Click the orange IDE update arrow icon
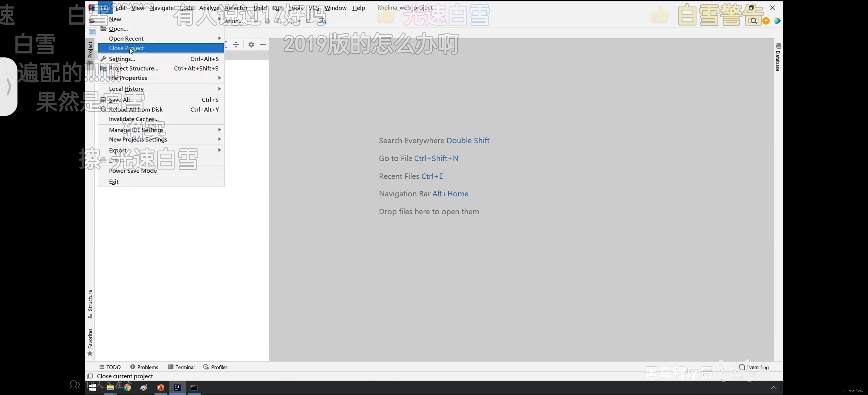 [766, 21]
